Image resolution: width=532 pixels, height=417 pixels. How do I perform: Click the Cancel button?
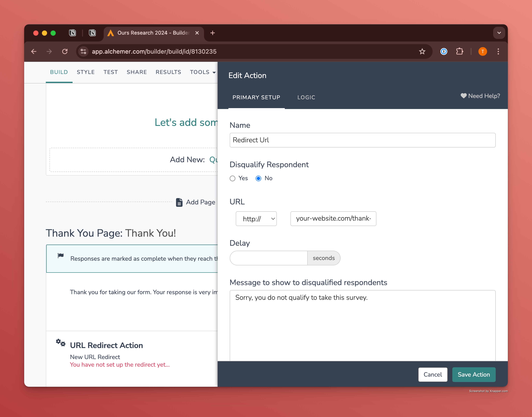coord(432,375)
